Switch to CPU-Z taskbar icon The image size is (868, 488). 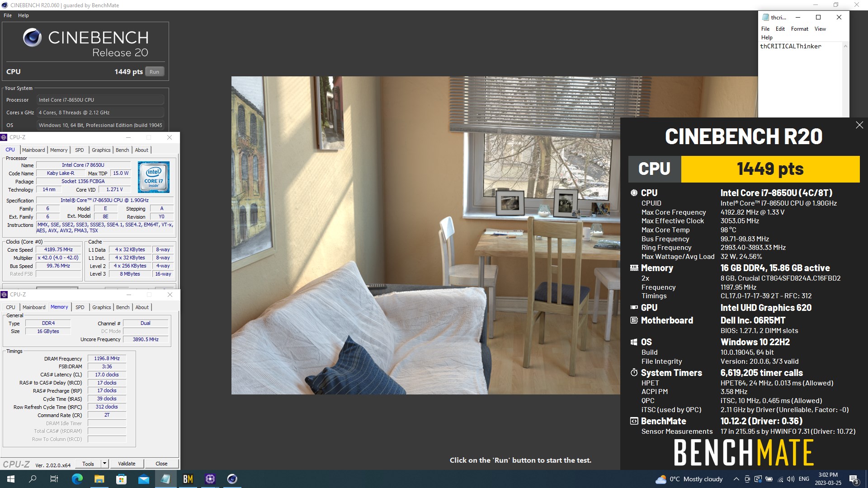210,479
